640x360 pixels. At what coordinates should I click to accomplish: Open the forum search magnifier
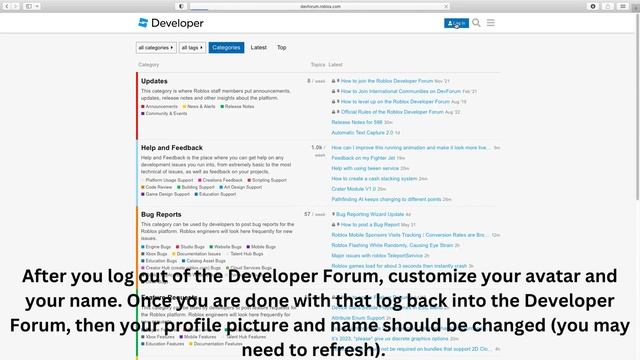tap(476, 23)
